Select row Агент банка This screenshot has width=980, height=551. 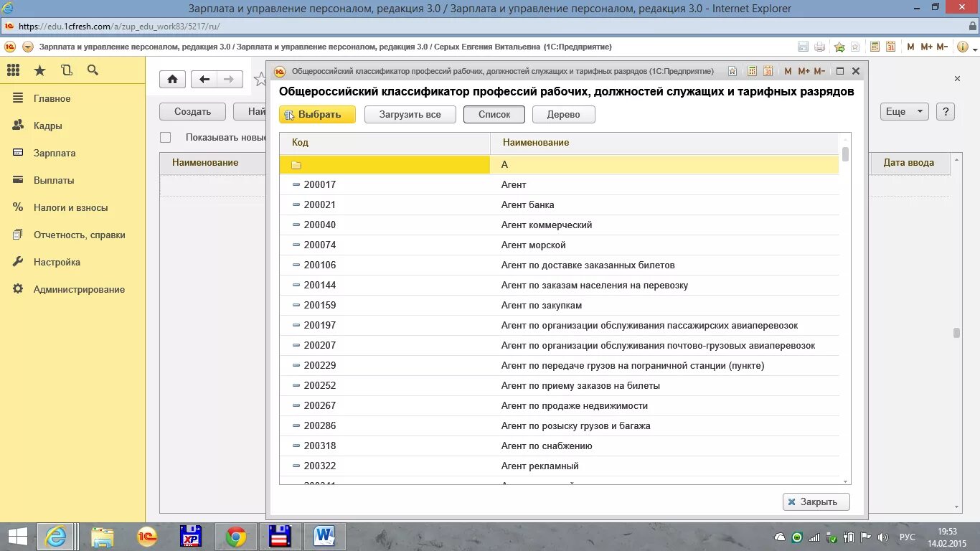[x=559, y=204]
